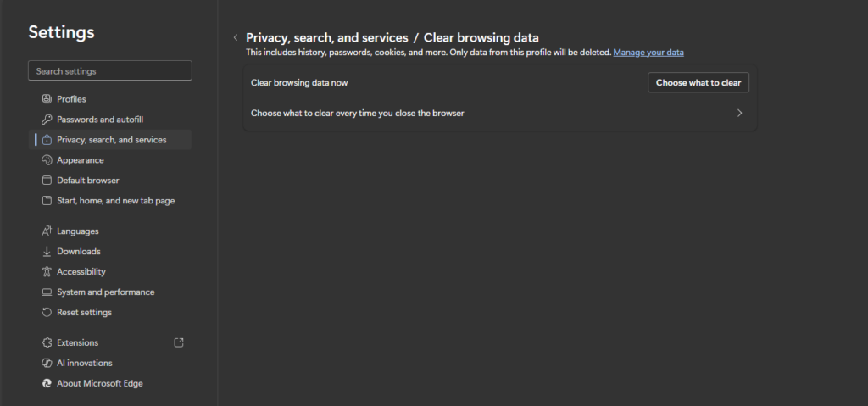Click the Default browser window icon
Image resolution: width=868 pixels, height=406 pixels.
pos(47,181)
